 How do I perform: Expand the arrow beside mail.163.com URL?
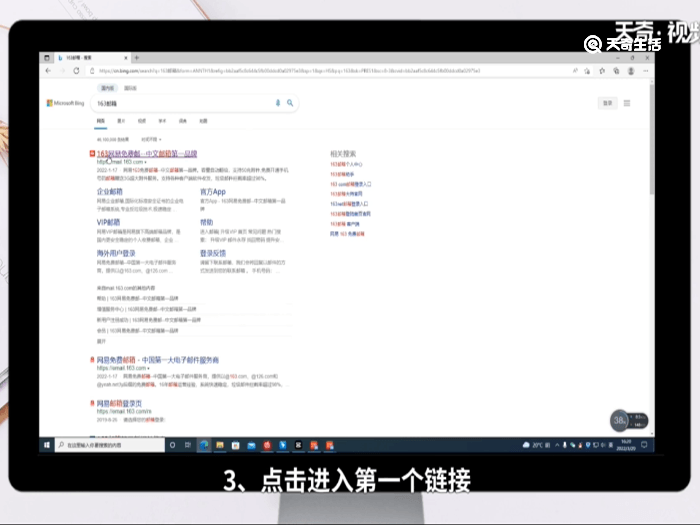pyautogui.click(x=146, y=162)
